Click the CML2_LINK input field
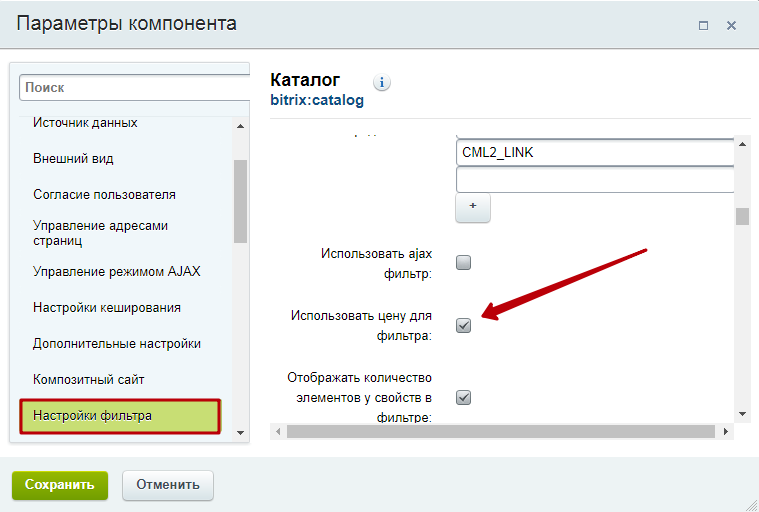This screenshot has width=759, height=512. point(595,152)
